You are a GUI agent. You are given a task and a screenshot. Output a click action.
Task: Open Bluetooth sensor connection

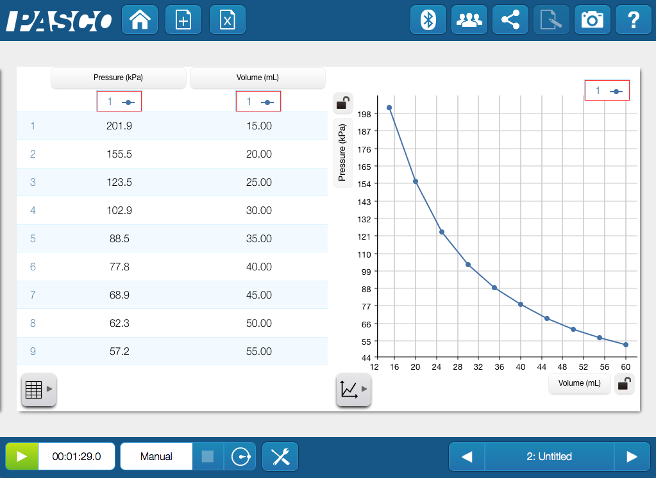tap(428, 20)
